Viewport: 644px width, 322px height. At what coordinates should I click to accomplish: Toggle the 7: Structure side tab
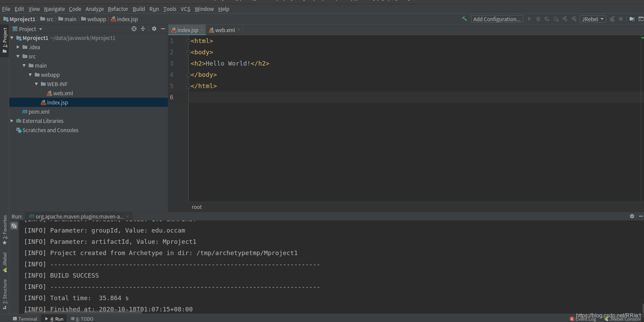click(x=5, y=294)
